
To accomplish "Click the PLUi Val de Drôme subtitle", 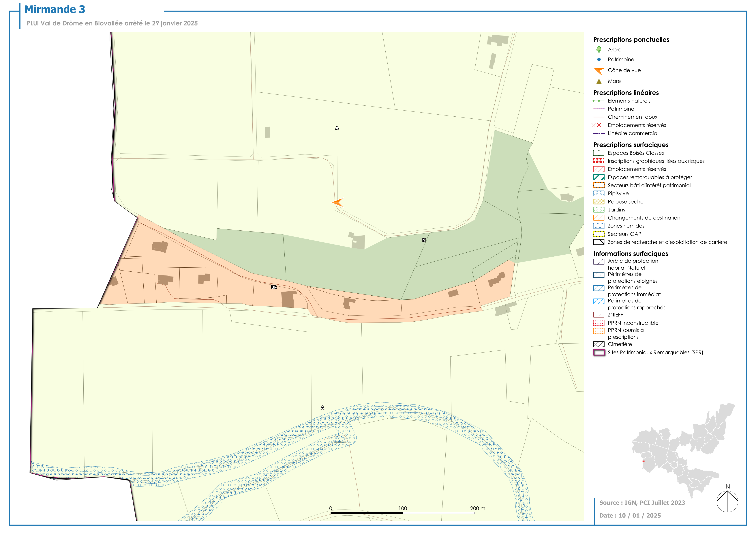I will pyautogui.click(x=112, y=23).
